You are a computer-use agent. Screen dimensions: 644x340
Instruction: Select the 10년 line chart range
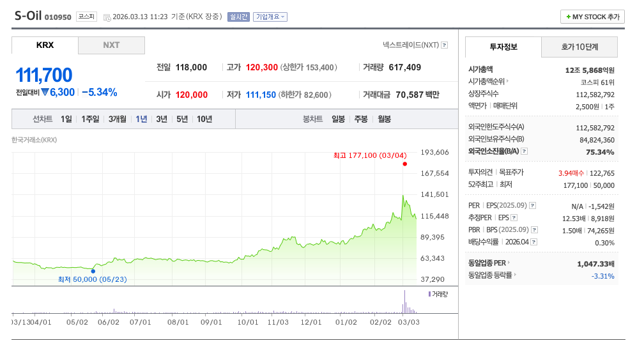click(204, 119)
